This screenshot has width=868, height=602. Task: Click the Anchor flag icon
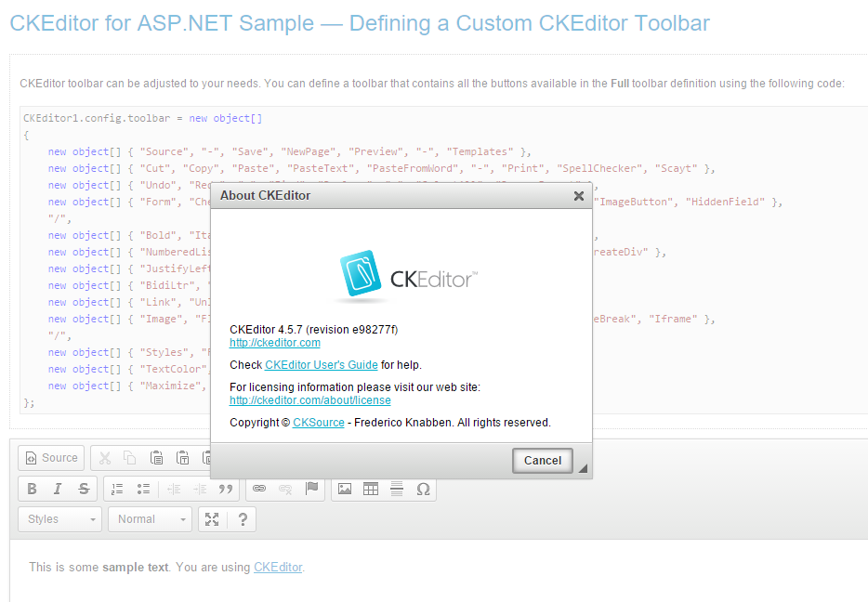click(x=311, y=489)
